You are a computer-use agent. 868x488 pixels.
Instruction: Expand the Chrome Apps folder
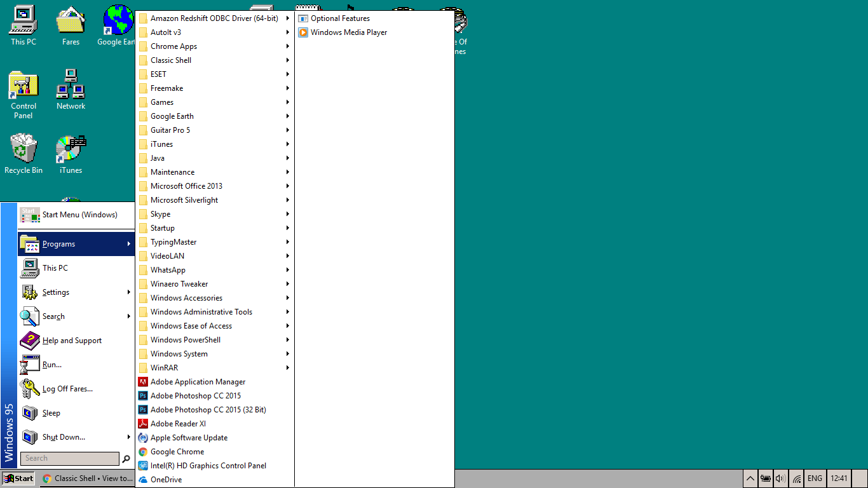click(x=215, y=46)
